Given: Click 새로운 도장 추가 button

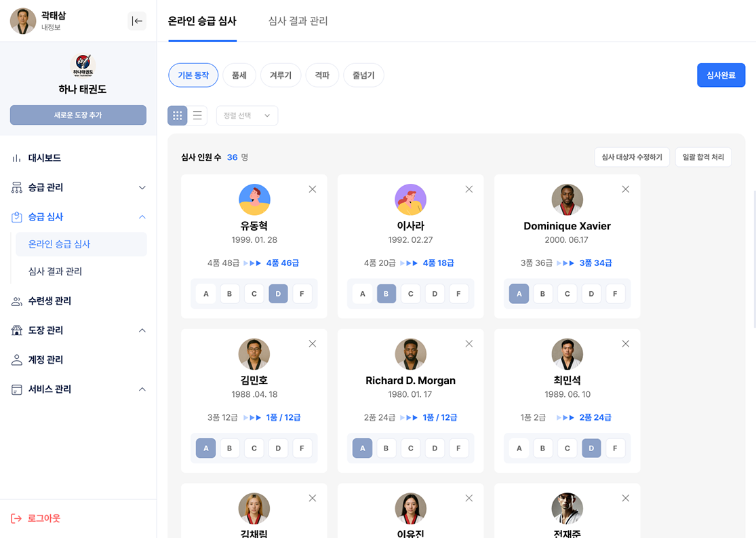Looking at the screenshot, I should 78,115.
